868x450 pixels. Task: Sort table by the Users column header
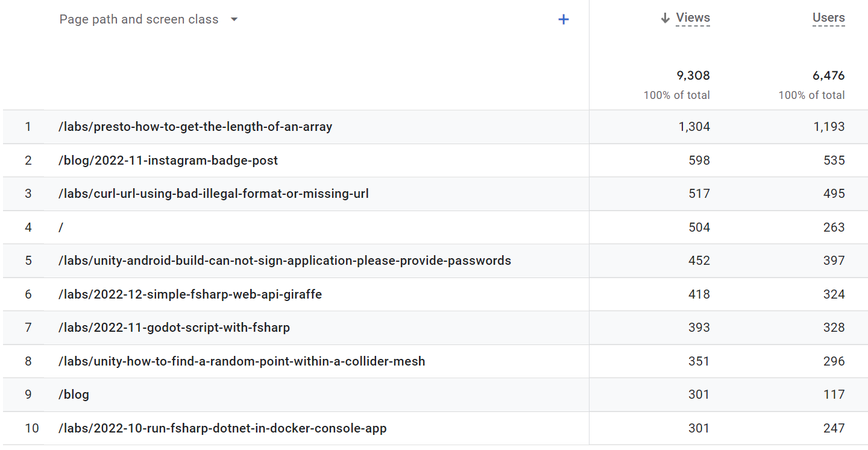[x=828, y=18]
